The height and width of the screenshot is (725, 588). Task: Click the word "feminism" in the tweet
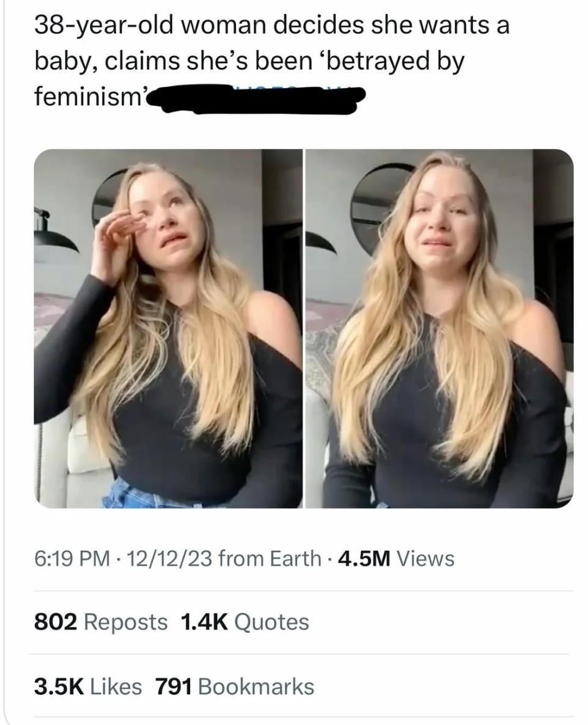click(x=87, y=98)
